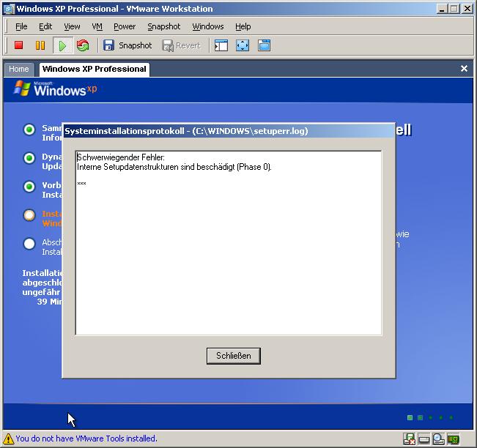477x448 pixels.
Task: Open the VM menu
Action: click(97, 27)
